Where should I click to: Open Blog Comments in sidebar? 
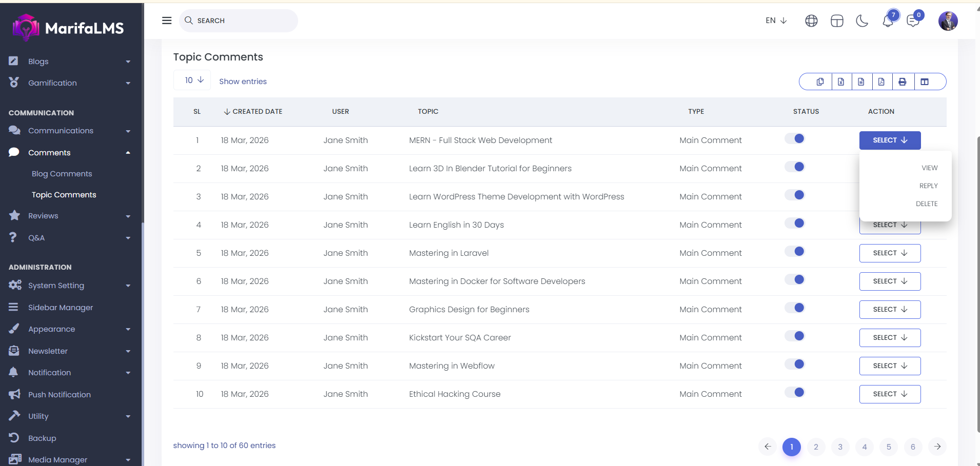[62, 174]
